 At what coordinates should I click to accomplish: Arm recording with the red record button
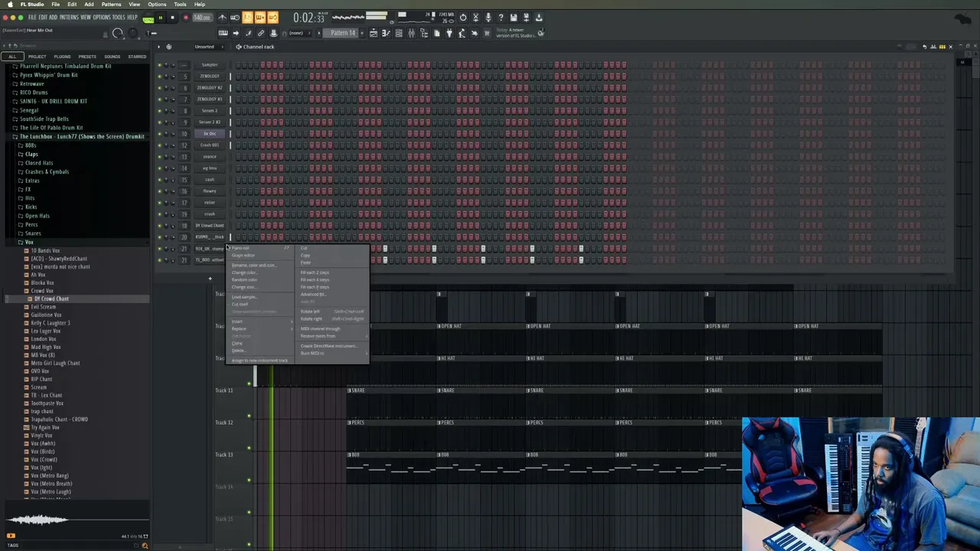185,18
